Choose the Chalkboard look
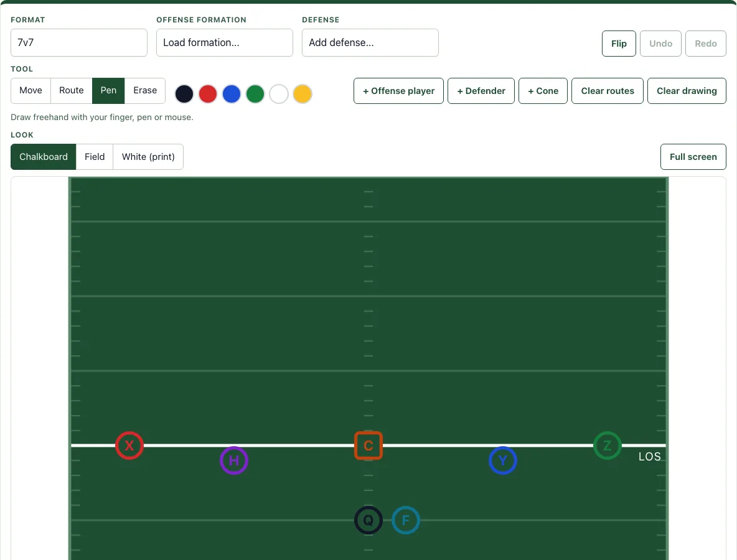Viewport: 737px width, 560px height. (43, 157)
